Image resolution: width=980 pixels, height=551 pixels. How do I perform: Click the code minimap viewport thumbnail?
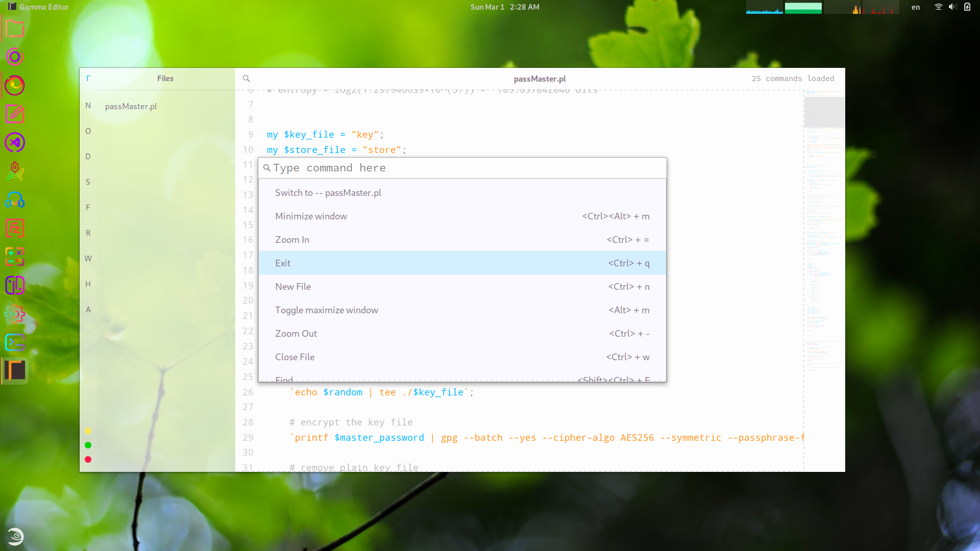pos(824,112)
